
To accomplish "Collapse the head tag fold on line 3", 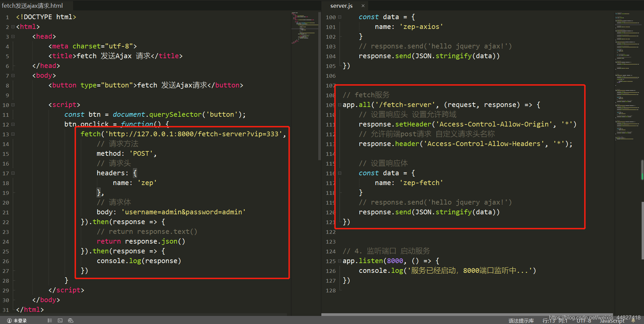I will [13, 36].
